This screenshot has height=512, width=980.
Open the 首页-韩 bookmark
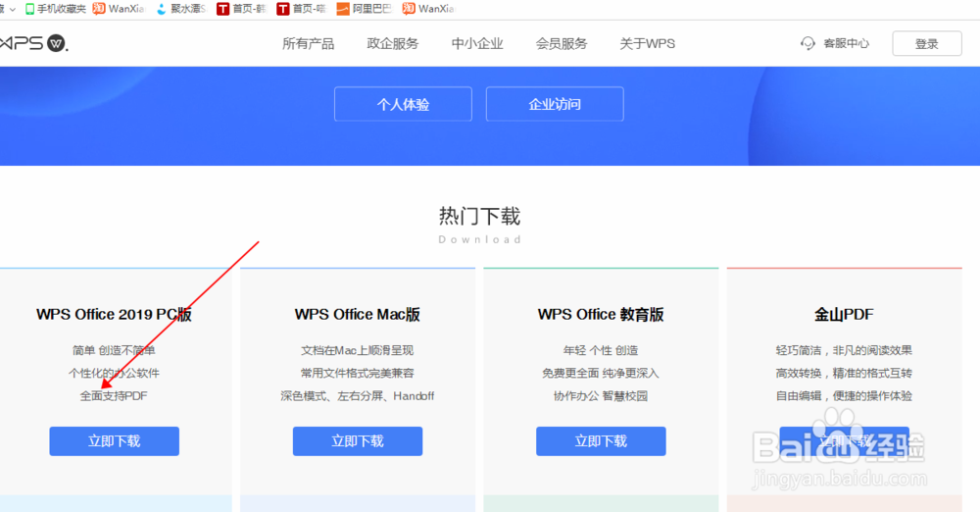pos(241,9)
